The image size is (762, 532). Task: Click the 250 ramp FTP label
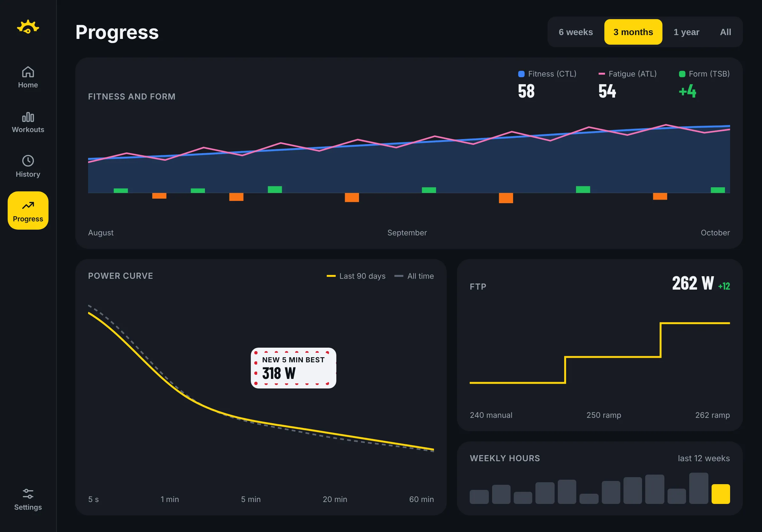pyautogui.click(x=604, y=415)
